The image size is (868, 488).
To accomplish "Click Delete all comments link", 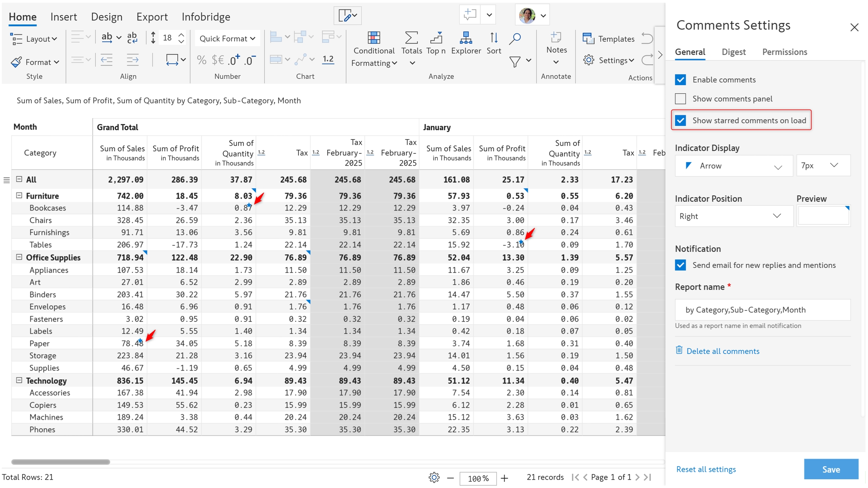I will coord(723,351).
